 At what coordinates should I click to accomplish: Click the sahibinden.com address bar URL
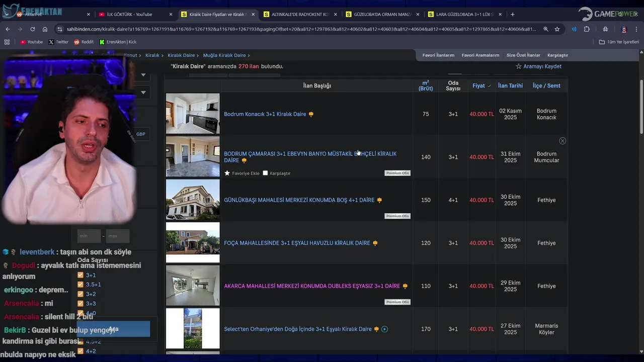(x=302, y=29)
